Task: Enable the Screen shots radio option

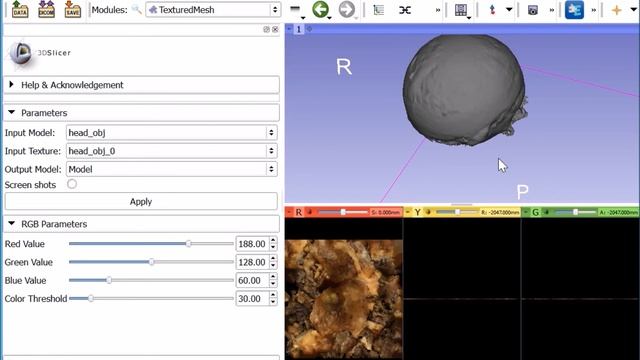Action: pos(72,184)
